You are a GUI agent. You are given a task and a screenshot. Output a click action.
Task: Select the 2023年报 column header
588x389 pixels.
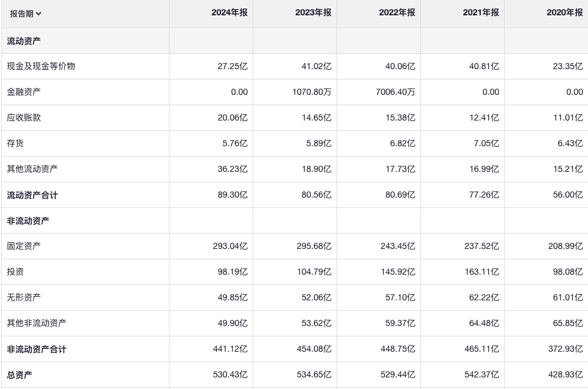point(313,13)
